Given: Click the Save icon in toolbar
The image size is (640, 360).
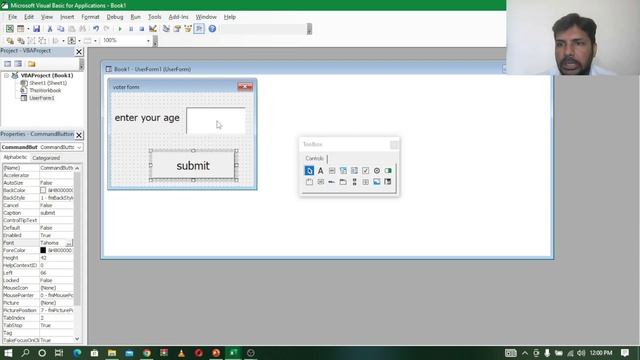Looking at the screenshot, I should (x=36, y=29).
